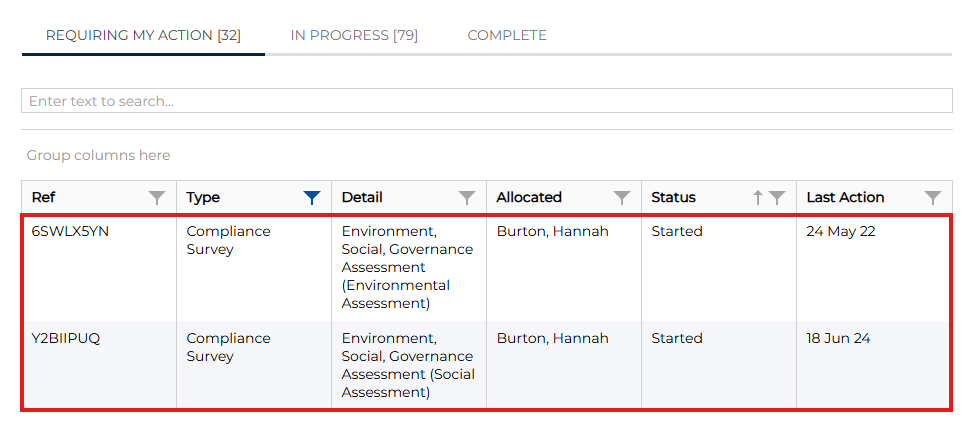Switch to Requiring My Action tab

click(x=143, y=36)
